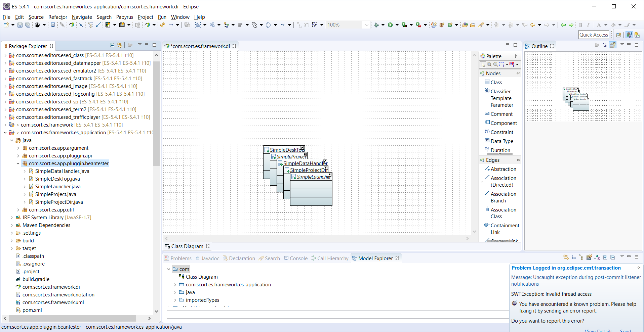644x332 pixels.
Task: Click the Quick Access search field
Action: 594,35
